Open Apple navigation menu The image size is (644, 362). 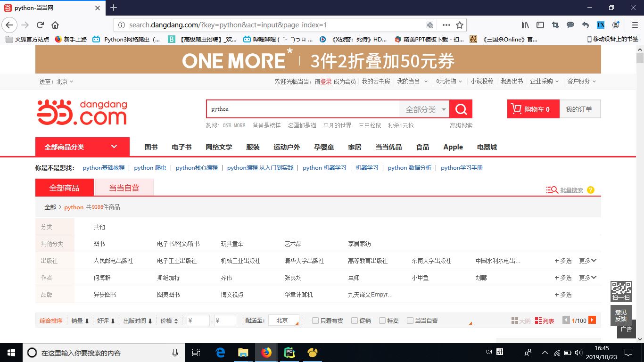pos(453,147)
